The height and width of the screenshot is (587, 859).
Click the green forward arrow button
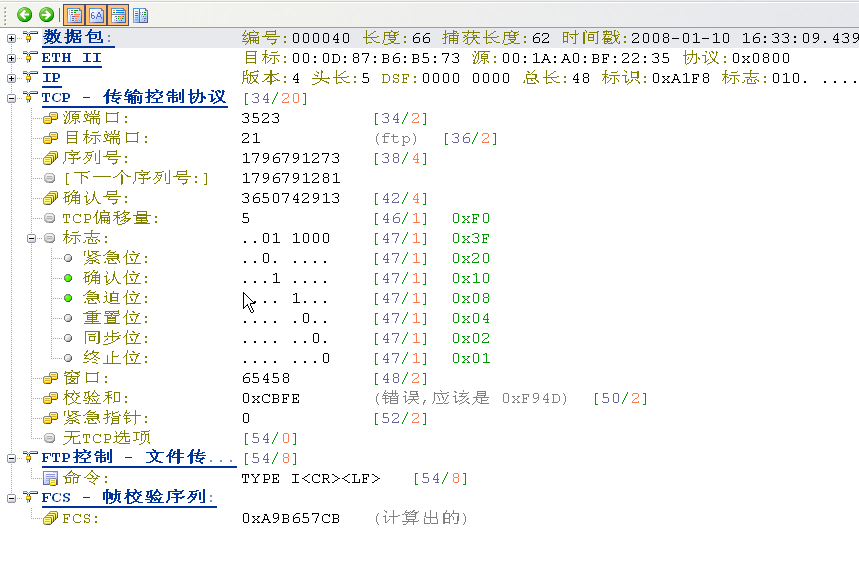click(x=47, y=15)
